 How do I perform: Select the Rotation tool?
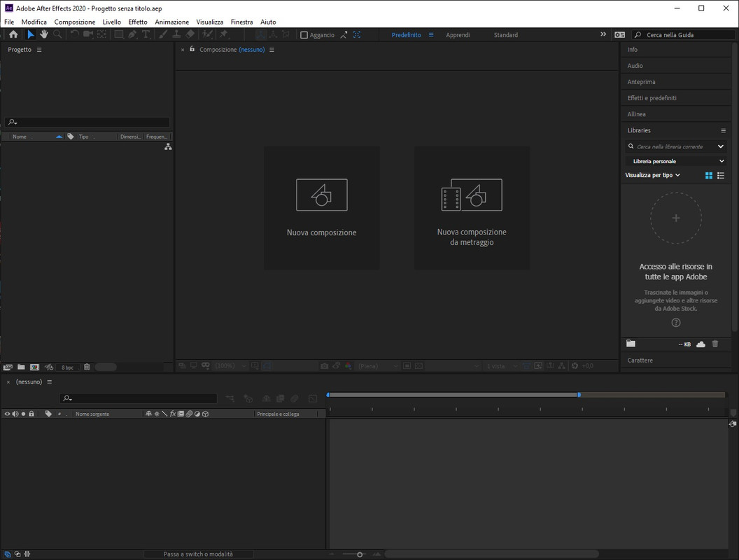point(74,34)
